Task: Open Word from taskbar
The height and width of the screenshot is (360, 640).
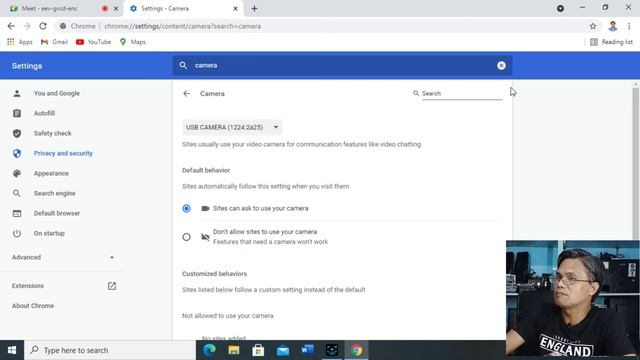Action: (307, 350)
